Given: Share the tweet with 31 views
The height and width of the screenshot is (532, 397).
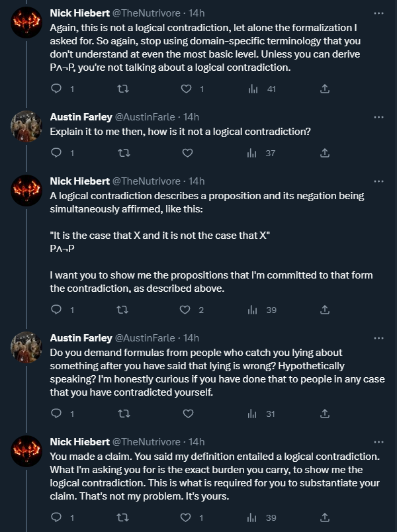Looking at the screenshot, I should click(x=324, y=414).
